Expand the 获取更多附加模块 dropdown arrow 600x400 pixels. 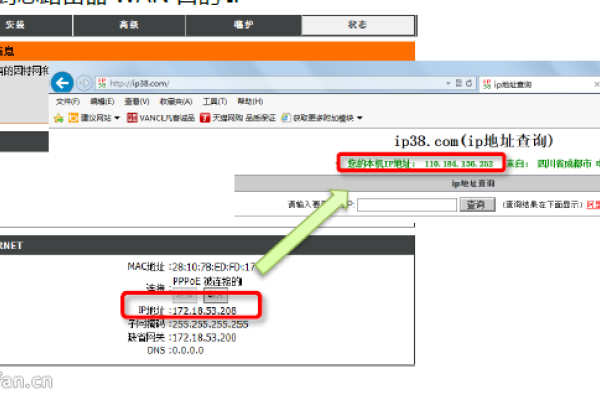click(360, 118)
